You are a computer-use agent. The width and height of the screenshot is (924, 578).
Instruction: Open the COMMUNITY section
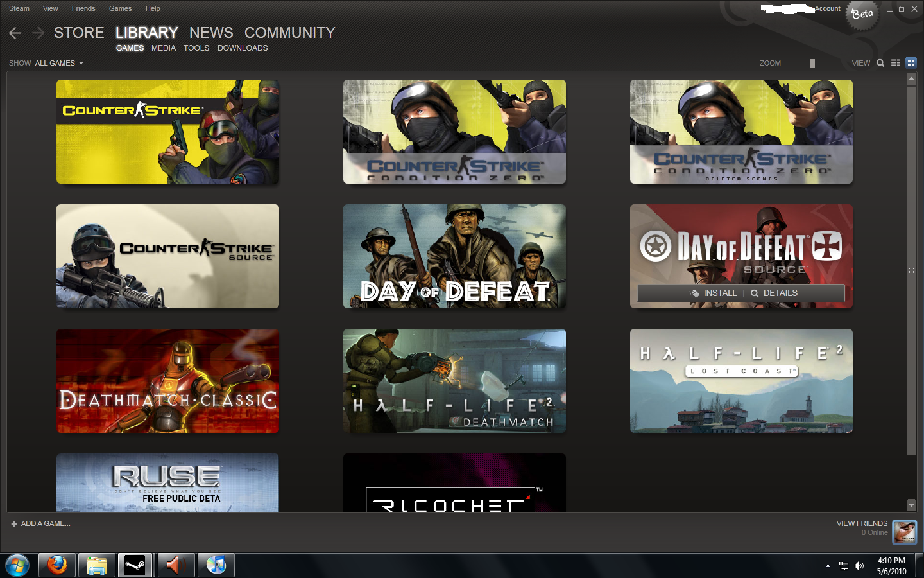click(x=290, y=33)
